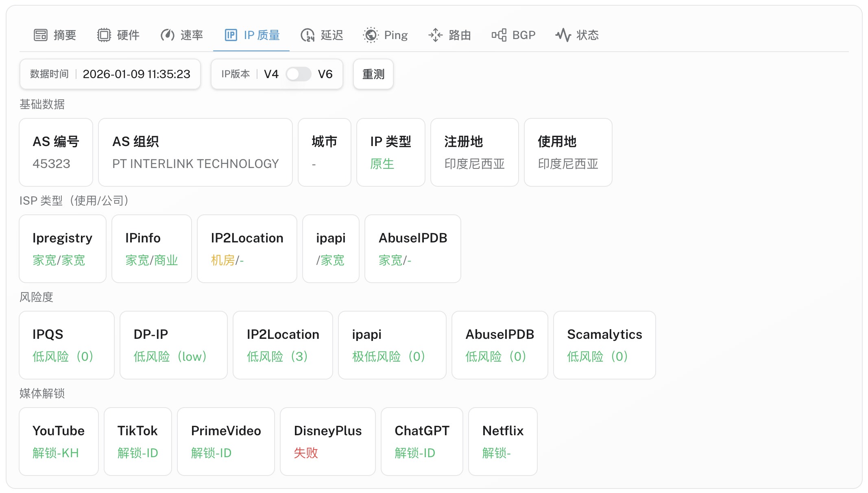The image size is (868, 493).
Task: Click the BGP topology icon
Action: [x=499, y=35]
